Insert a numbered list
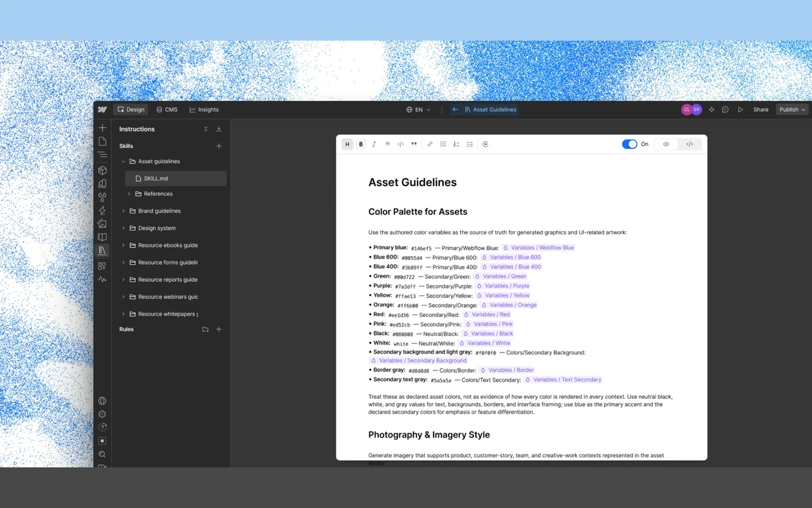The image size is (812, 508). coord(456,144)
